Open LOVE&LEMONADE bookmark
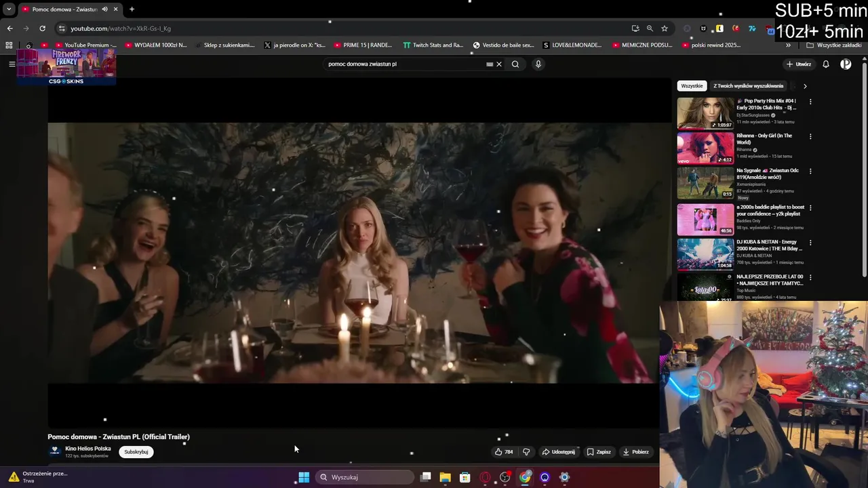868x488 pixels. [572, 45]
